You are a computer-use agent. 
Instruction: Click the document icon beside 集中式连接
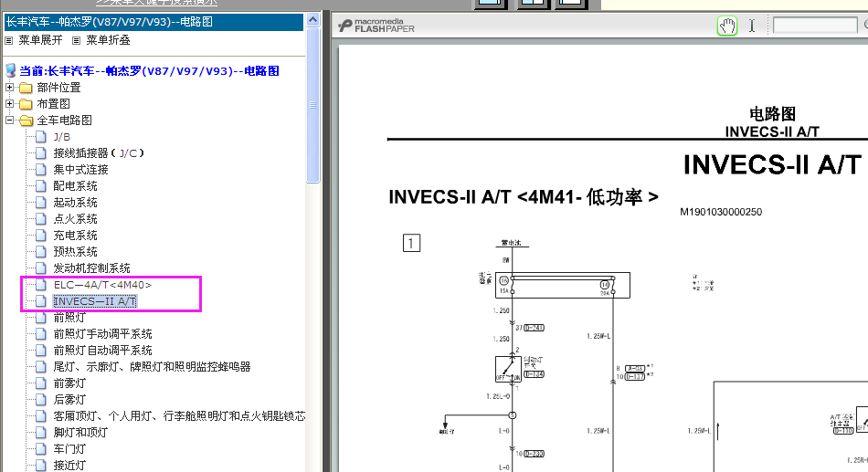click(x=40, y=169)
